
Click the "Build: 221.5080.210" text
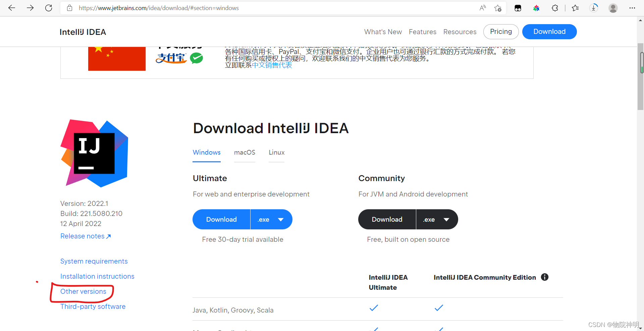(91, 214)
